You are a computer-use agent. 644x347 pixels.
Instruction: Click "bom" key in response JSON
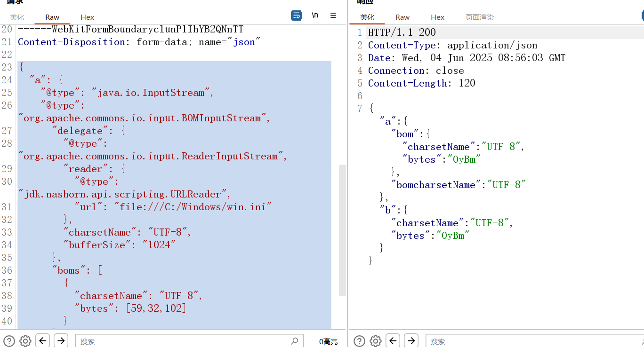click(x=405, y=134)
